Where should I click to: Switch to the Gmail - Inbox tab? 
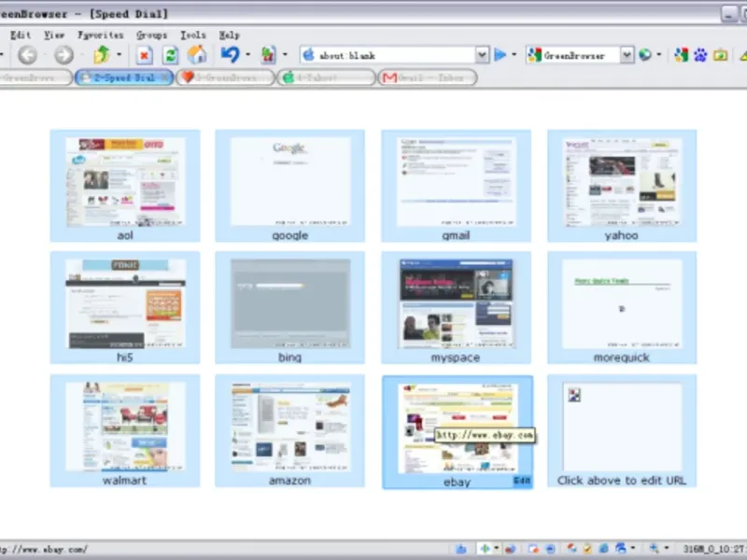pos(428,77)
